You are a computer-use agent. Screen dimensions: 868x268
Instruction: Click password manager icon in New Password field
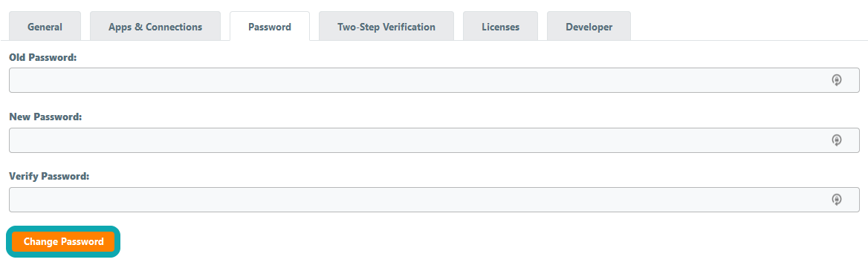837,140
